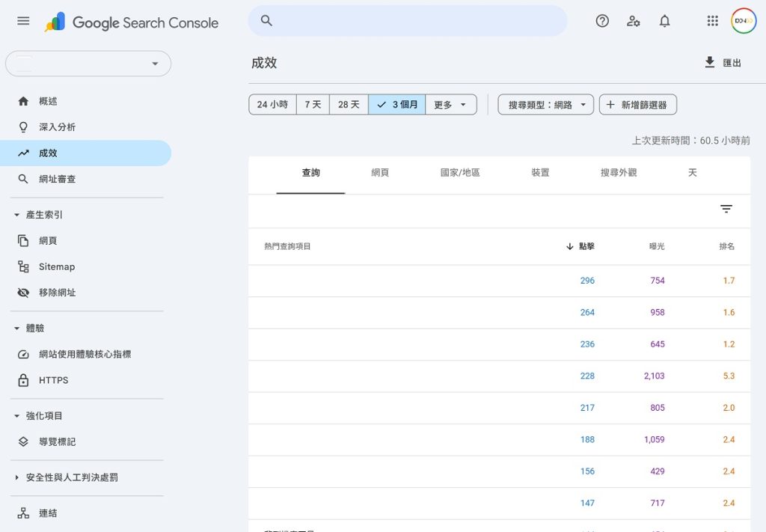The height and width of the screenshot is (532, 766).
Task: Select the 24 小時 date range
Action: [272, 105]
